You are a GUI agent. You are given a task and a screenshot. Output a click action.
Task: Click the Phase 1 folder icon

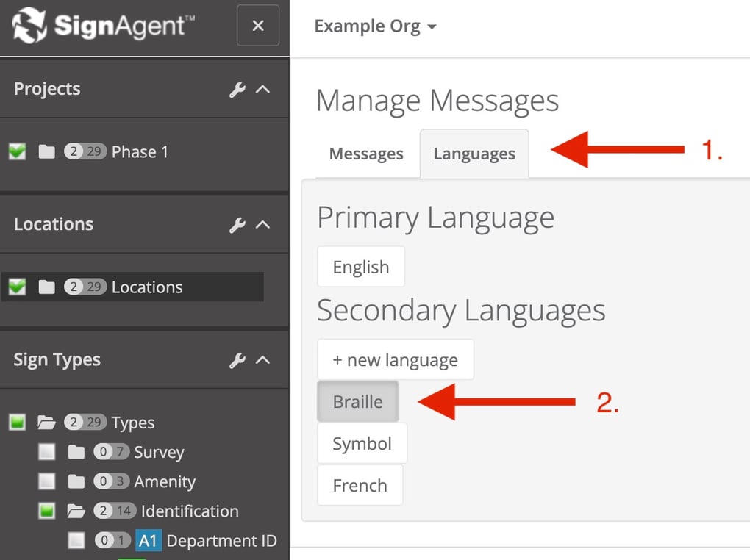pos(47,152)
